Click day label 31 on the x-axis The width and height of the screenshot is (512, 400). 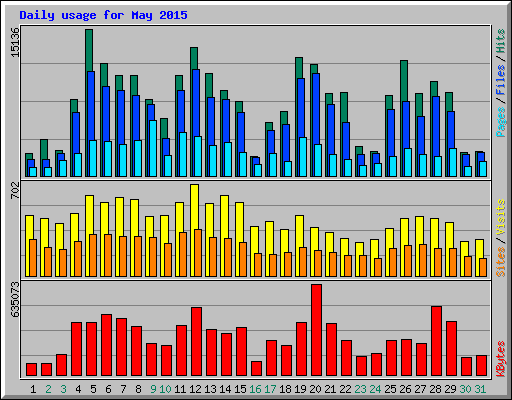(480, 389)
